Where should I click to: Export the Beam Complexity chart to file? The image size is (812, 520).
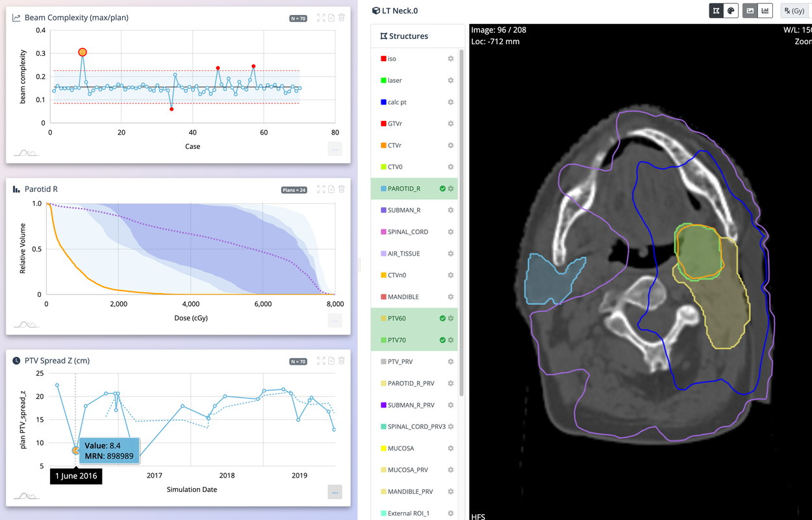pos(331,18)
